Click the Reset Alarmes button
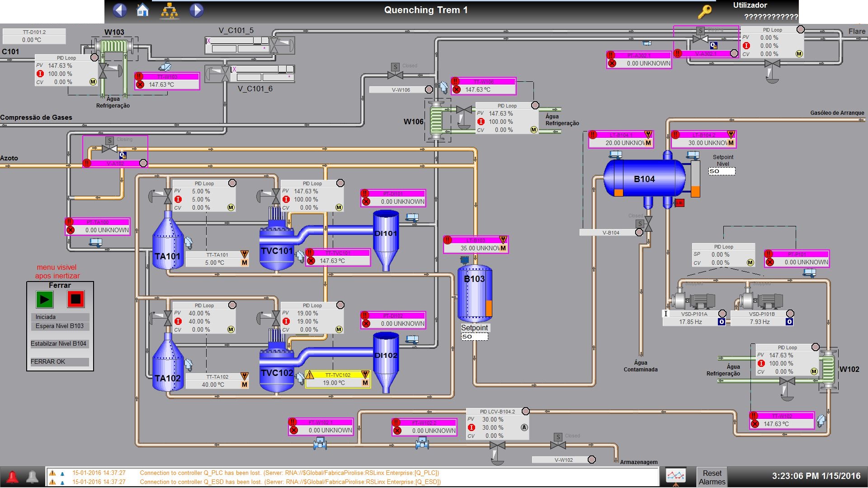This screenshot has height=488, width=868. coord(712,477)
